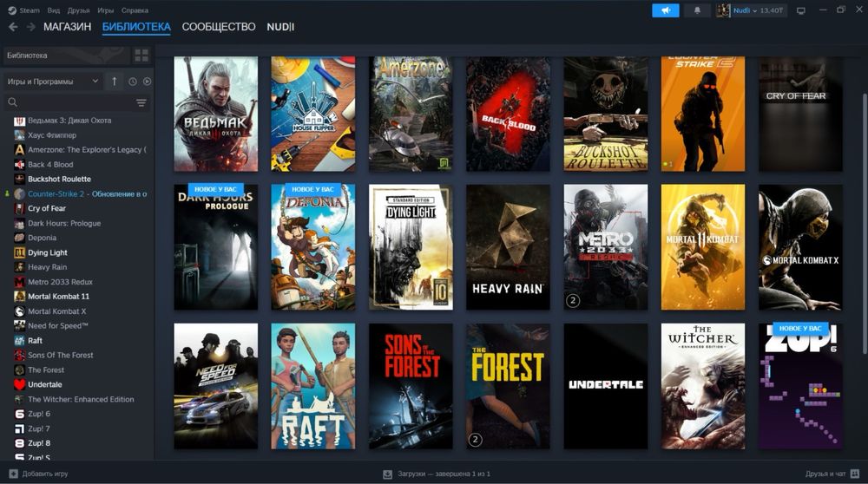Click the Need for Speed sidebar icon

tap(19, 326)
